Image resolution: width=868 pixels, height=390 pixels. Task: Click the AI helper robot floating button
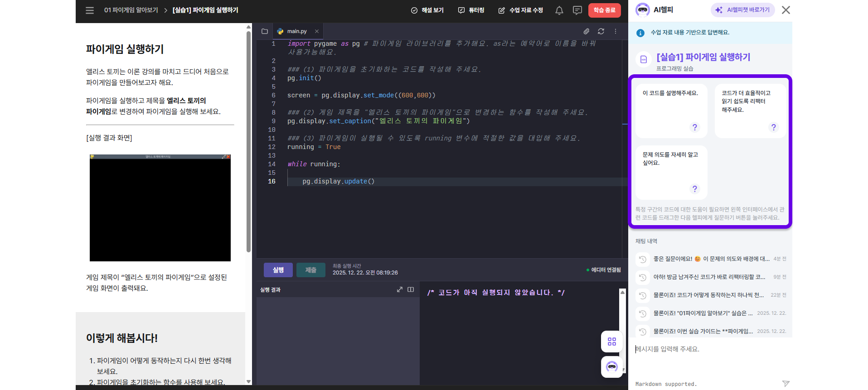click(x=611, y=367)
